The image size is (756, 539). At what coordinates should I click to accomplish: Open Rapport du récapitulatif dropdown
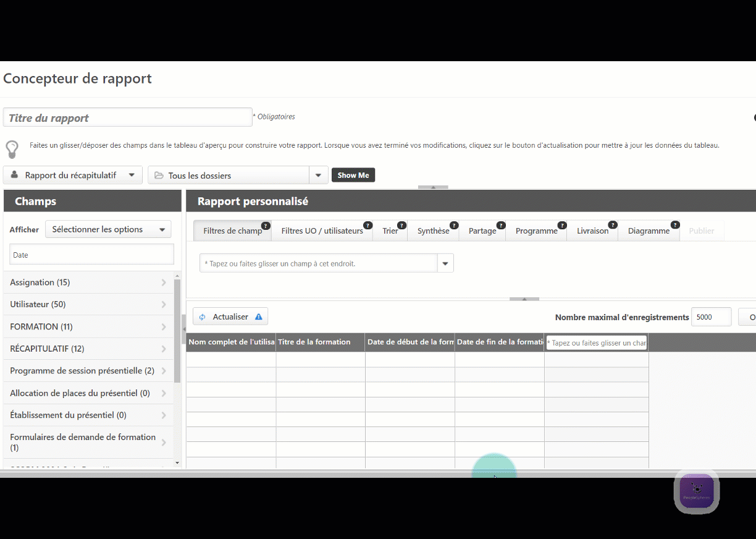(73, 175)
